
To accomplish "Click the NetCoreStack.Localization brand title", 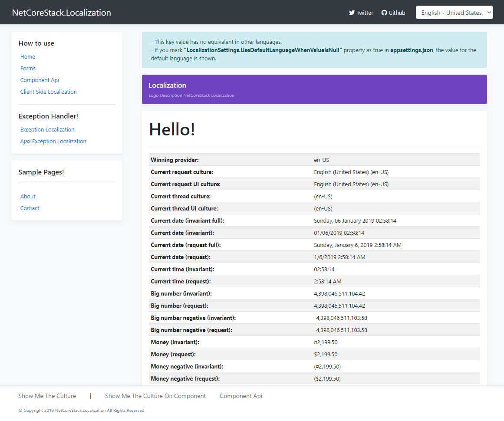I will tap(62, 13).
